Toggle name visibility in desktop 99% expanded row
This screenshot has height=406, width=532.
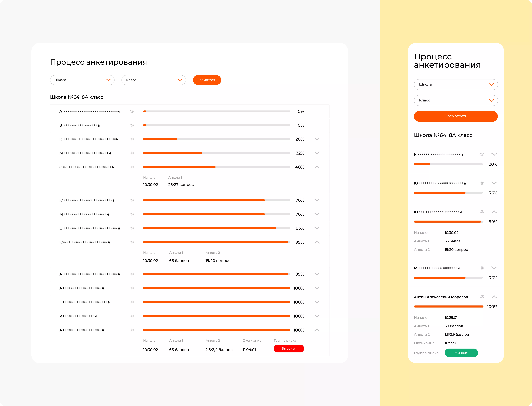(132, 242)
